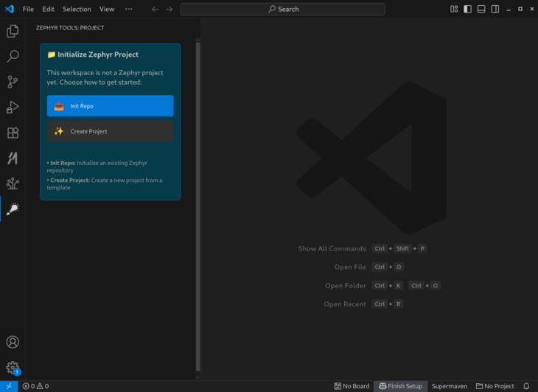Open the File menu
This screenshot has height=392, width=538.
28,10
